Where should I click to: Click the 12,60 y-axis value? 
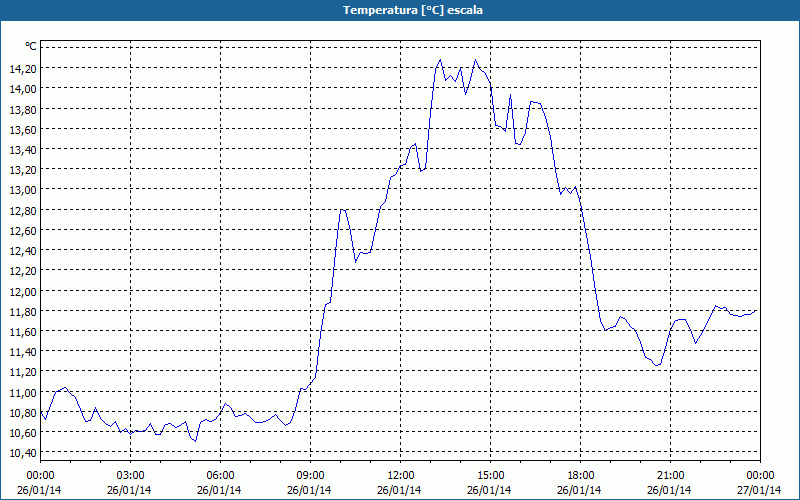[22, 230]
